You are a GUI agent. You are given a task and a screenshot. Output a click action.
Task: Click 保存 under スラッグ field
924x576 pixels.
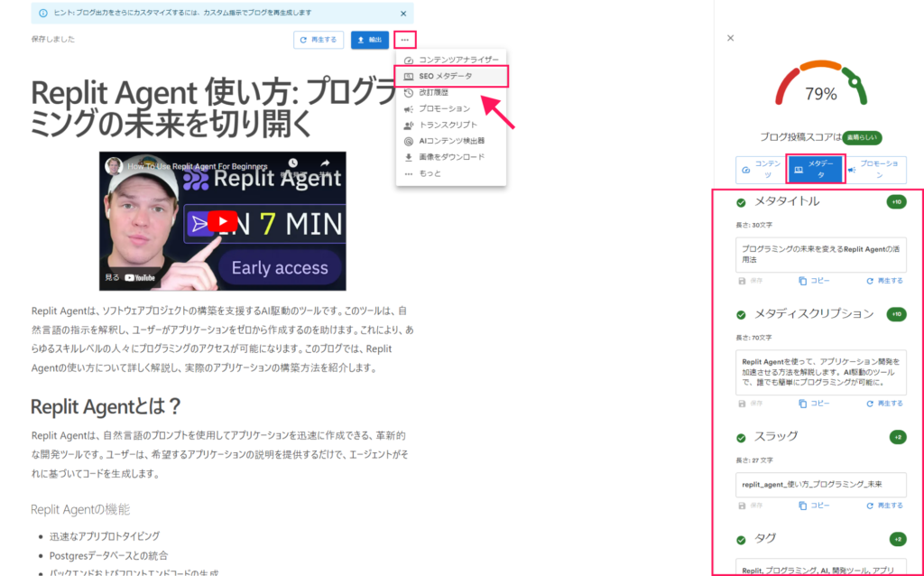(751, 506)
